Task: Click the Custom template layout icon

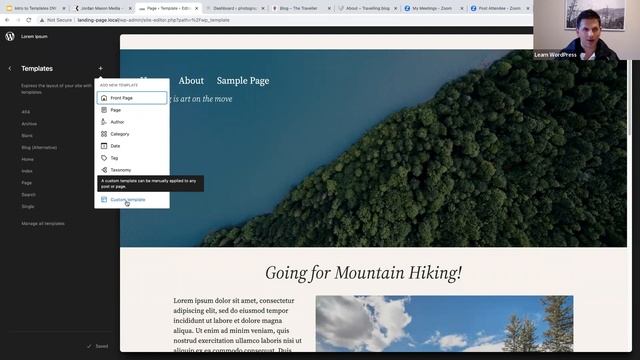Action: click(104, 200)
